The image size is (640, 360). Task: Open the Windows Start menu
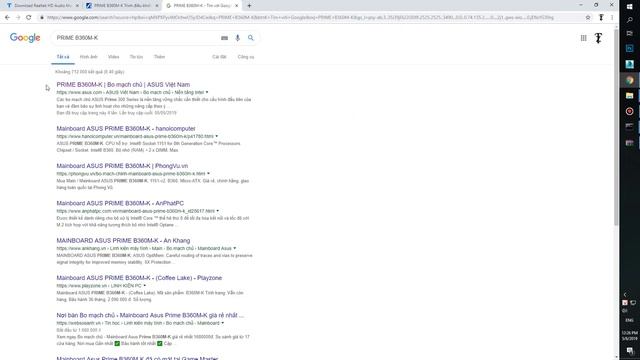[629, 7]
